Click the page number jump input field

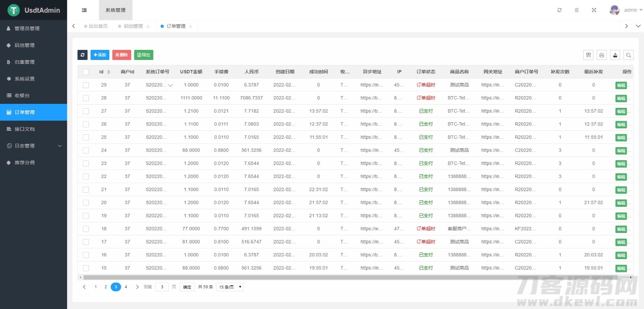coord(162,287)
